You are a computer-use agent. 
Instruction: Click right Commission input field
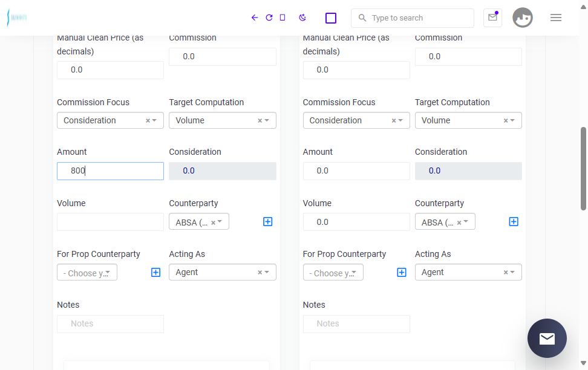click(468, 57)
